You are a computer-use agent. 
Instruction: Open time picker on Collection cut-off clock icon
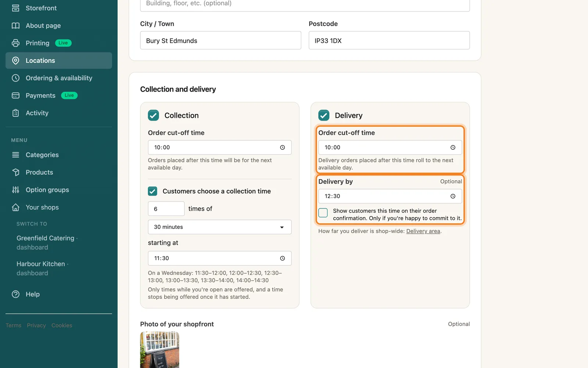click(x=282, y=148)
